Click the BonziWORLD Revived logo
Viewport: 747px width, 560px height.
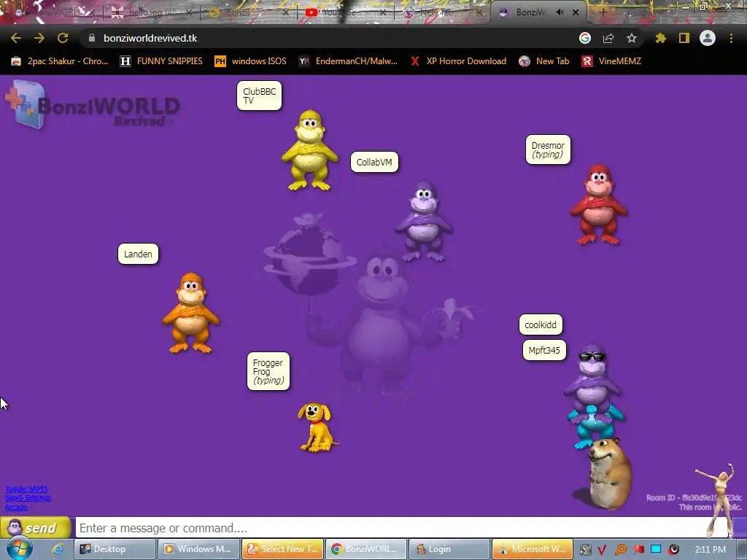[93, 106]
